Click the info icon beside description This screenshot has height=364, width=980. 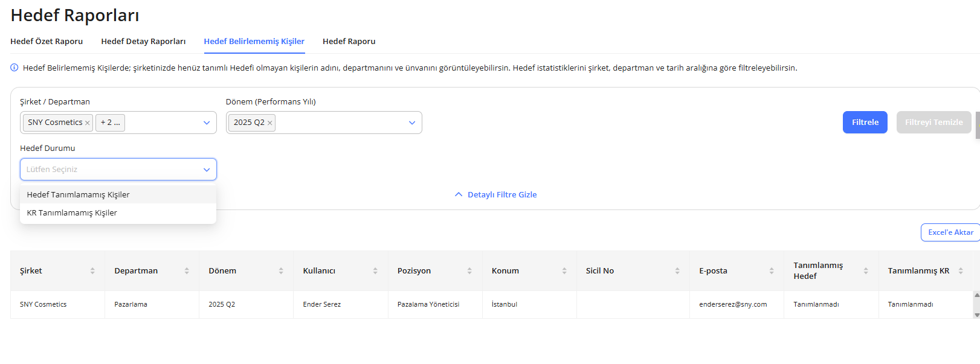coord(15,68)
